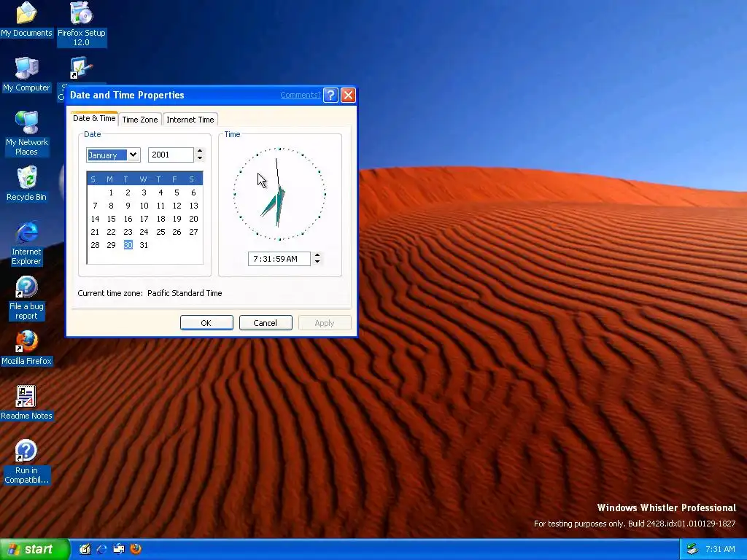Increase the year with the up arrow
Screen dimensions: 747x560
pos(200,152)
